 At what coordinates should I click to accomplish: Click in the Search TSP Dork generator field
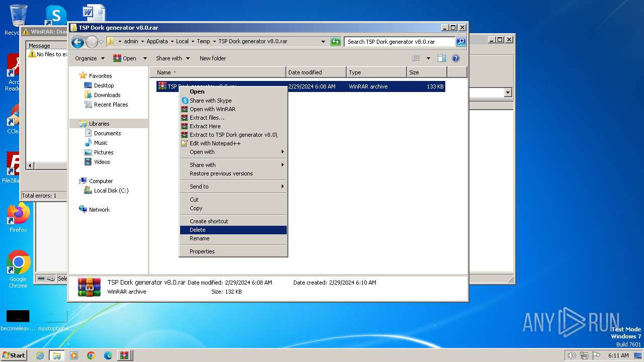(399, 42)
